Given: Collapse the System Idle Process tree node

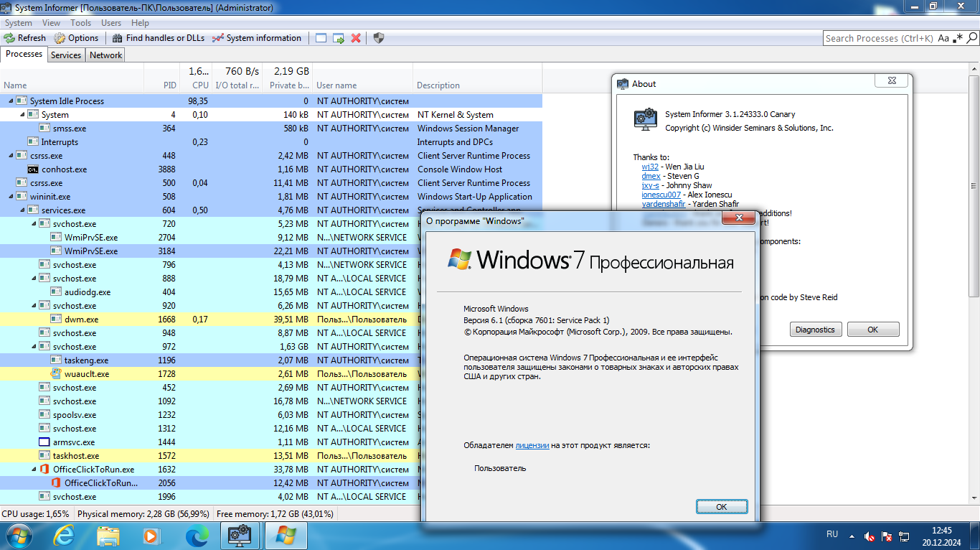Looking at the screenshot, I should (10, 101).
